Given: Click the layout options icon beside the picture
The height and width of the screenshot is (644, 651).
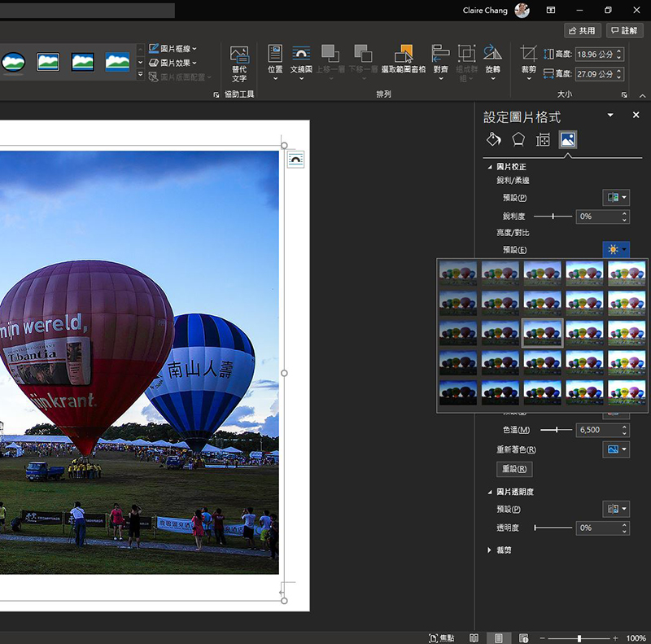Looking at the screenshot, I should 296,160.
